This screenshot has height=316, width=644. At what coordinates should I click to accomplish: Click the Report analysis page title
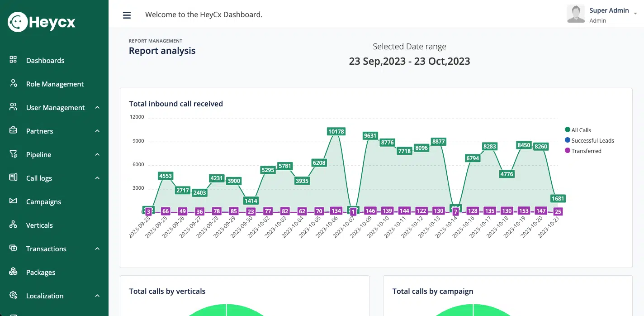tap(162, 51)
